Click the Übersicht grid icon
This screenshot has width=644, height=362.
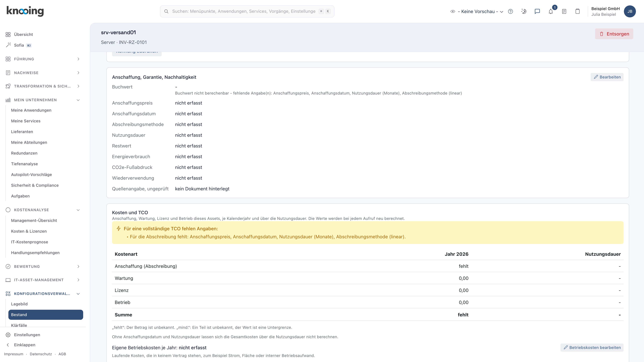[8, 35]
